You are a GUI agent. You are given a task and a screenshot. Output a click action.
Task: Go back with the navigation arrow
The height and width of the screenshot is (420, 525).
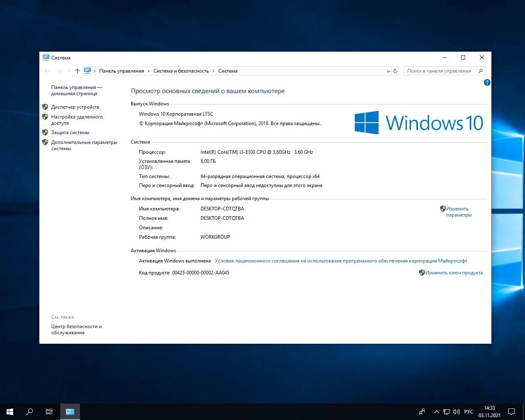tap(47, 71)
